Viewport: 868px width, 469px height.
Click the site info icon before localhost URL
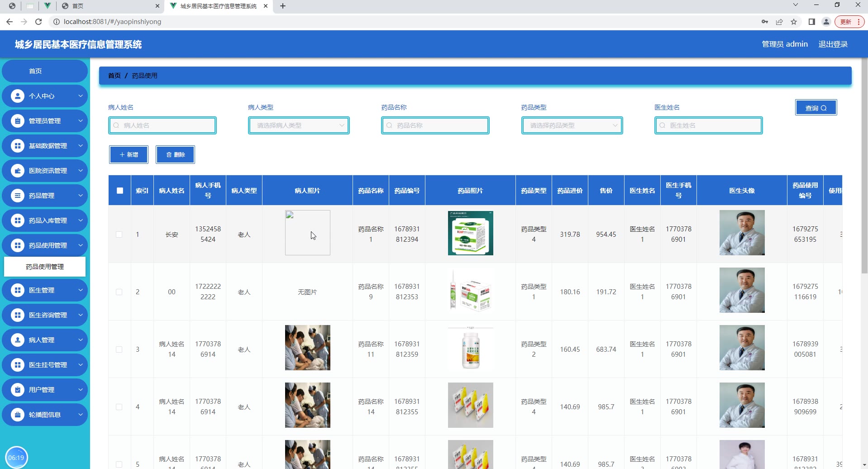(56, 22)
